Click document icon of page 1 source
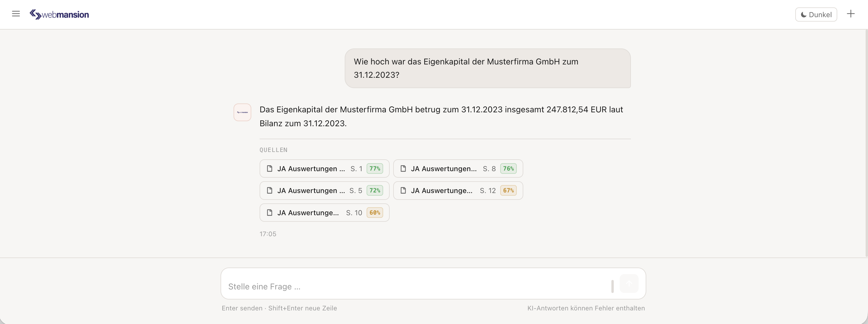This screenshot has height=324, width=868. [269, 169]
